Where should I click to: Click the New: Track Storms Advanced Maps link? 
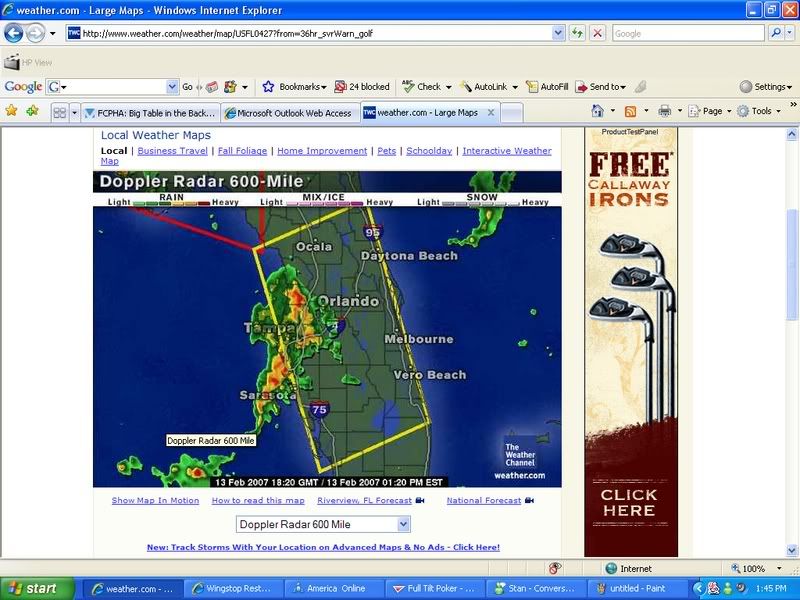pos(323,547)
